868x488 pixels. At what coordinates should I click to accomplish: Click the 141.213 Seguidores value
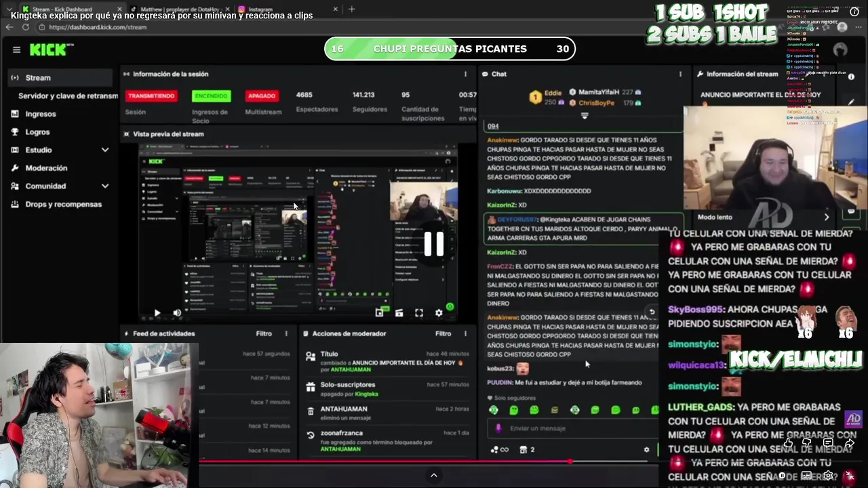point(363,95)
